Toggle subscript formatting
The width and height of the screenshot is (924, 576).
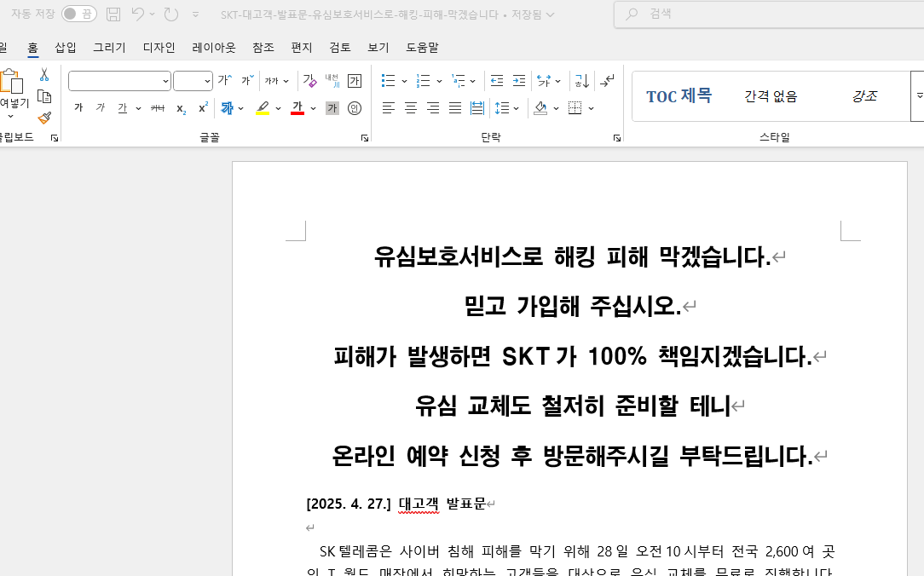click(x=181, y=108)
